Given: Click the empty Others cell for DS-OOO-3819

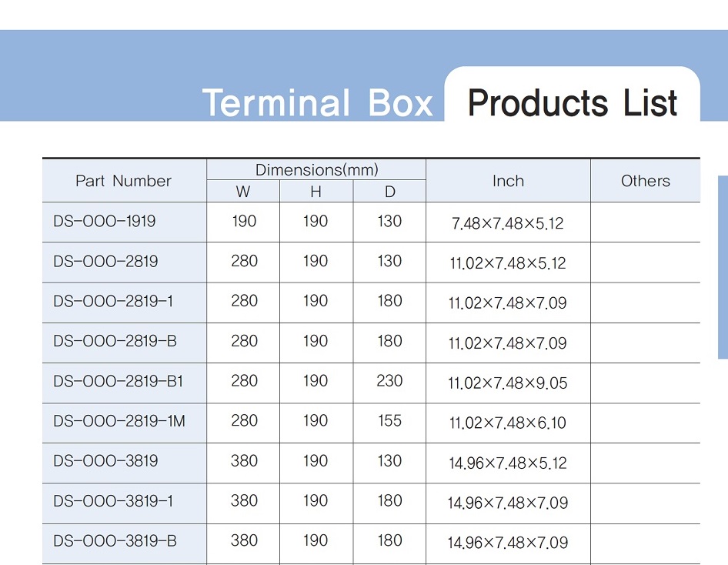Looking at the screenshot, I should pyautogui.click(x=646, y=463).
